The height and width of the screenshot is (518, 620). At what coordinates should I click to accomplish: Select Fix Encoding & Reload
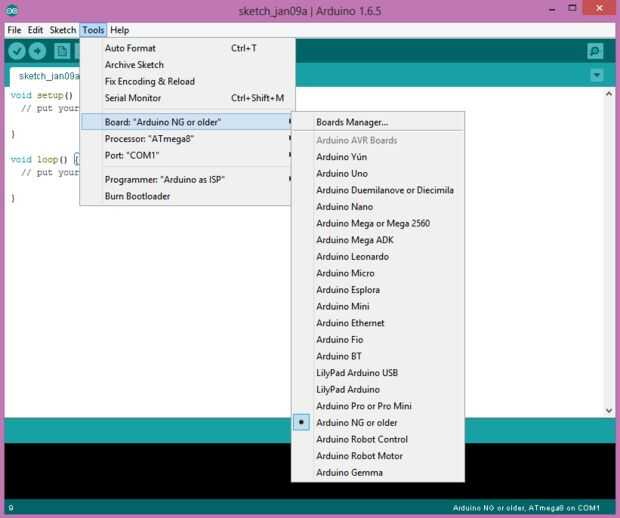pos(186,81)
